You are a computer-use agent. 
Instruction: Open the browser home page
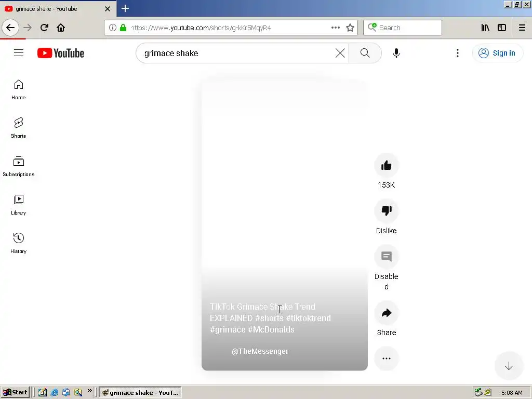pos(61,28)
